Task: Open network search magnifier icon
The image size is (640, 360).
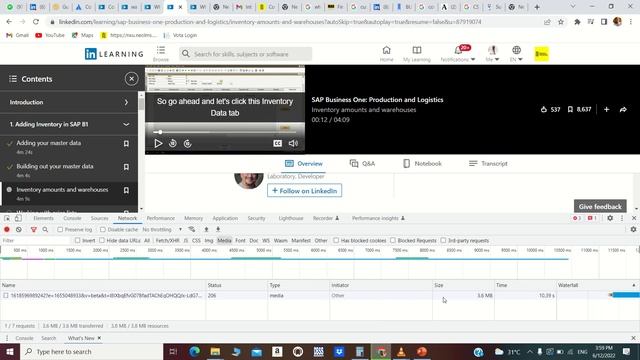Action: click(x=45, y=229)
